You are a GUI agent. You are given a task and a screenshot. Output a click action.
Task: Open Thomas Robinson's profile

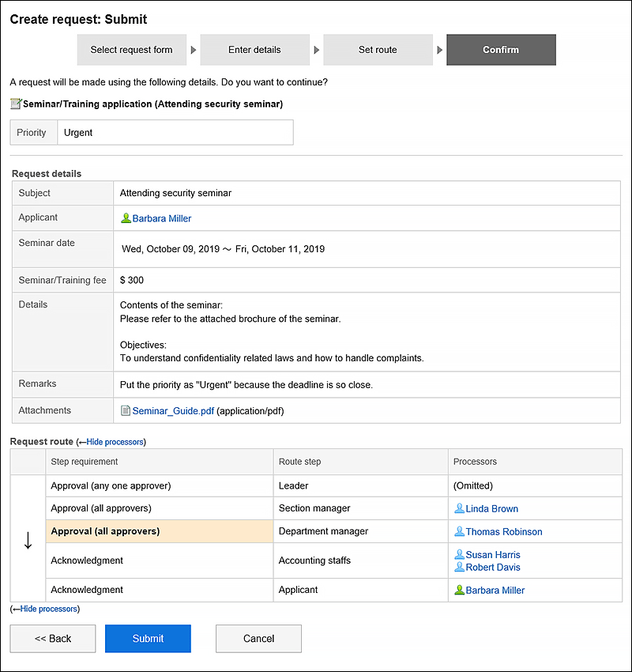pos(503,532)
